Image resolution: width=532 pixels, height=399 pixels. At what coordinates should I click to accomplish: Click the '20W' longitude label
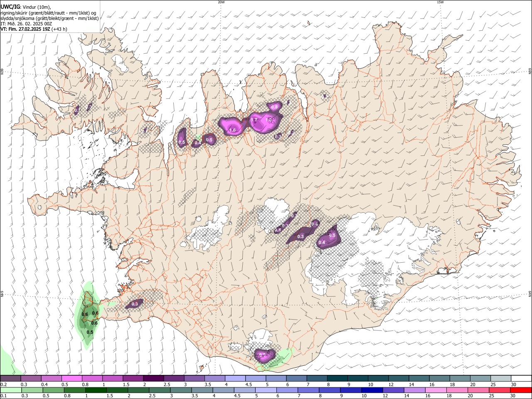click(x=221, y=2)
